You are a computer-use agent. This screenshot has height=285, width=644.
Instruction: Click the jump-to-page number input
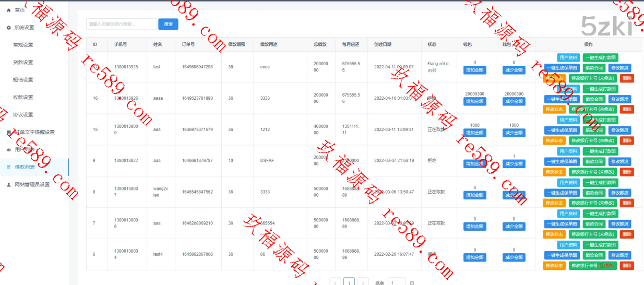point(397,282)
